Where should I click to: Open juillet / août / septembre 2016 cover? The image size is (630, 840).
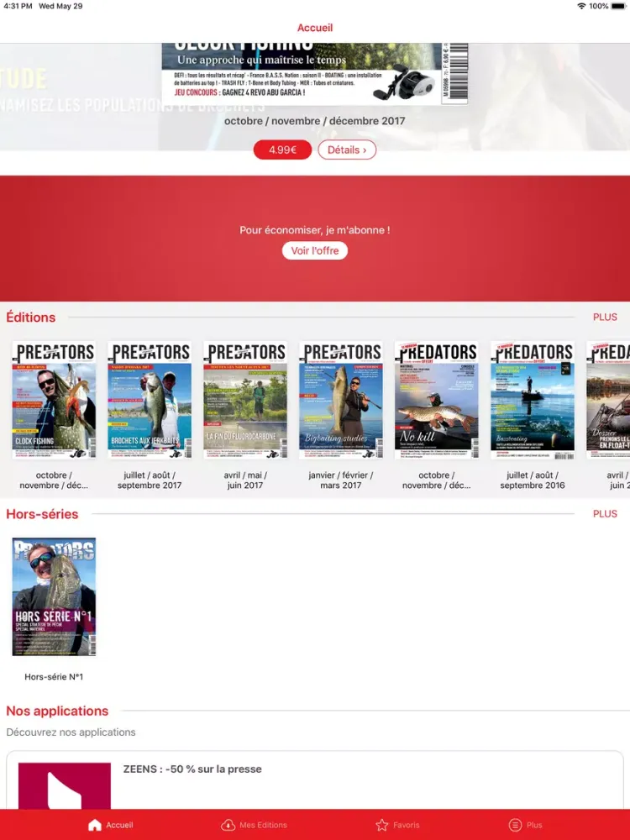[x=533, y=400]
